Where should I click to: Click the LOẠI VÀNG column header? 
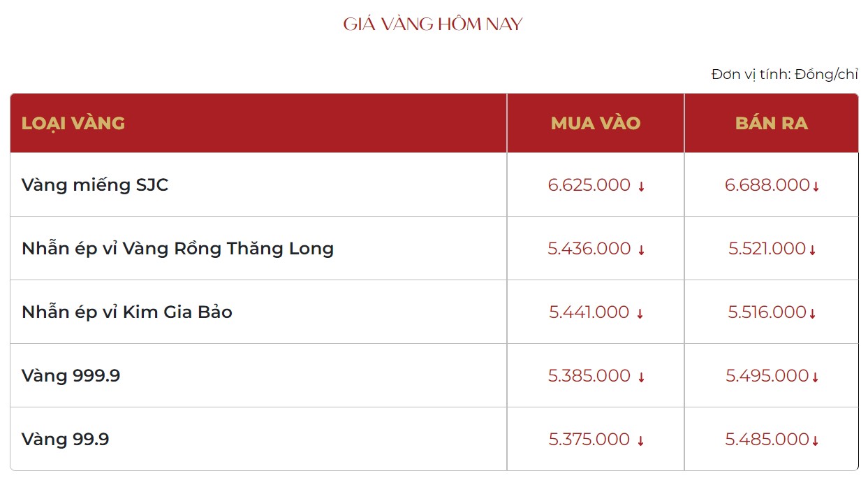tap(73, 123)
